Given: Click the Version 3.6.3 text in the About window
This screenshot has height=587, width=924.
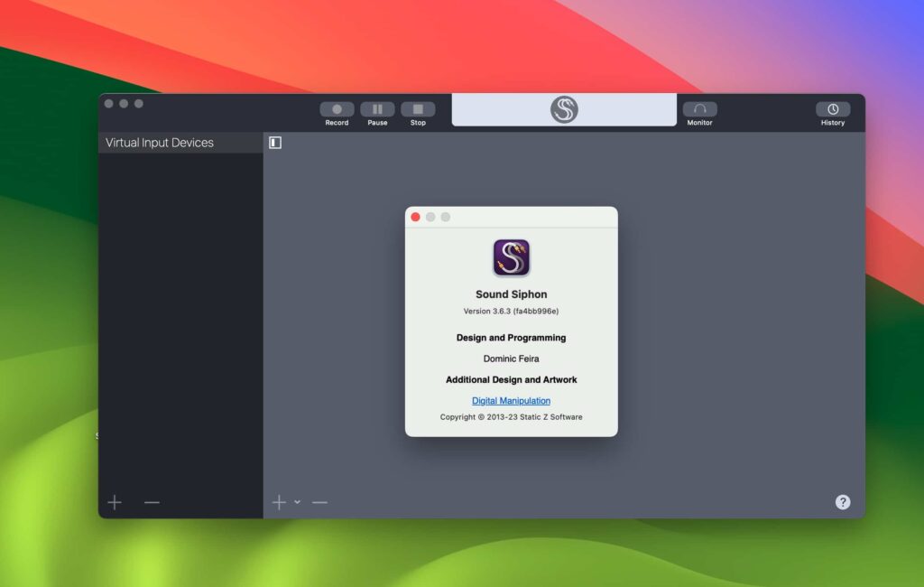Looking at the screenshot, I should [x=511, y=311].
